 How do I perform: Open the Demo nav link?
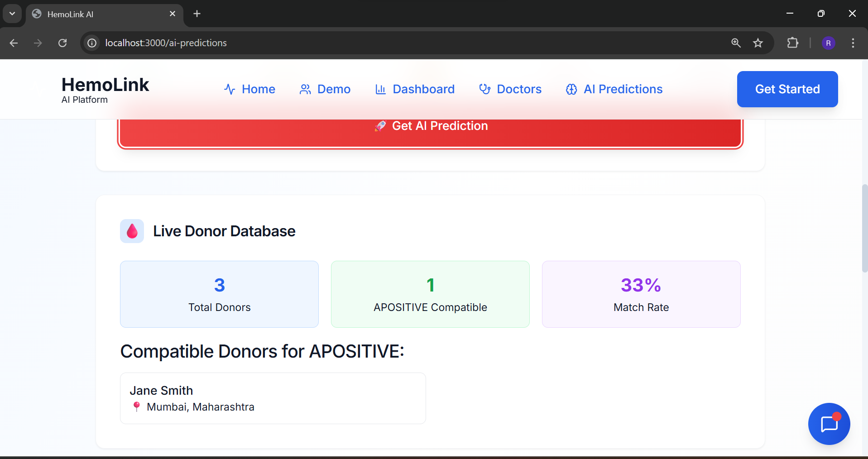coord(325,89)
